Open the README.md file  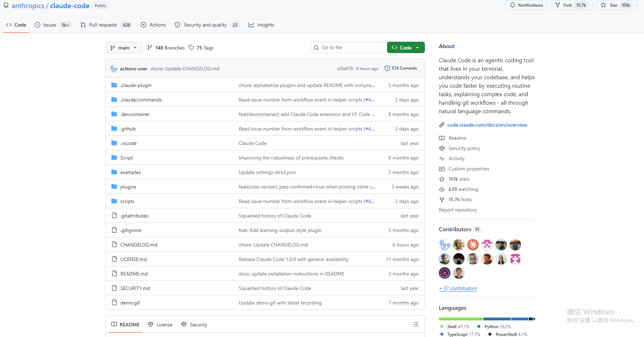click(134, 274)
